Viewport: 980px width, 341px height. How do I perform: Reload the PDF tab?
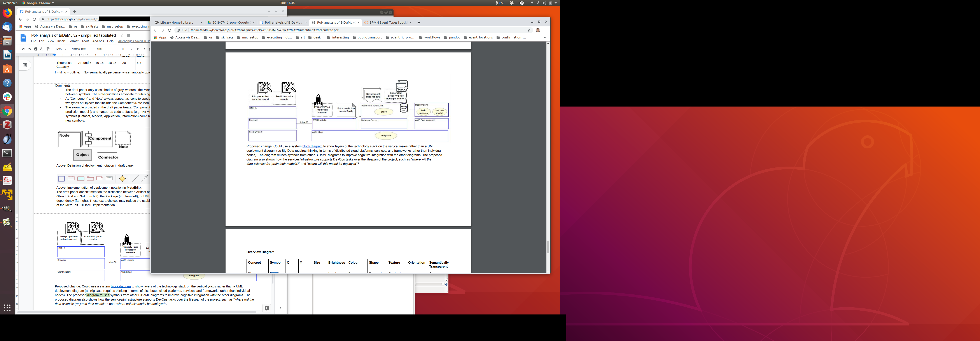pos(170,30)
